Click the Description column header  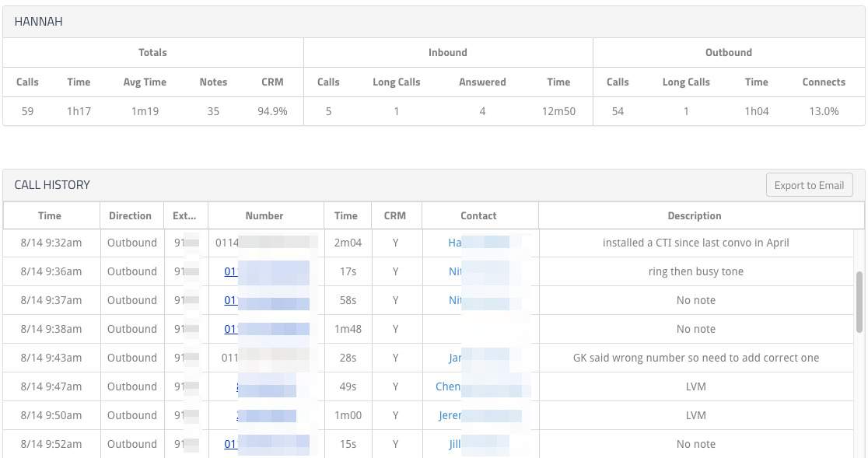pos(695,215)
